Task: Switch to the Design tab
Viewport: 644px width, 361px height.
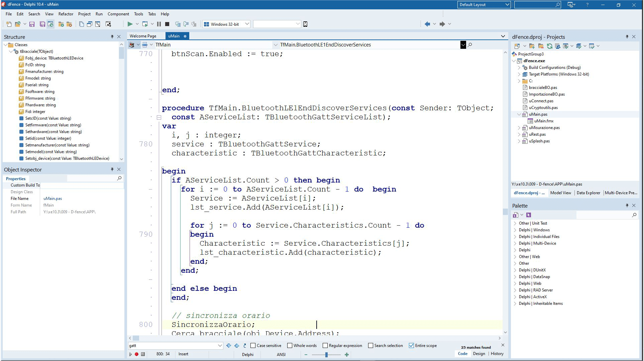Action: [x=479, y=354]
